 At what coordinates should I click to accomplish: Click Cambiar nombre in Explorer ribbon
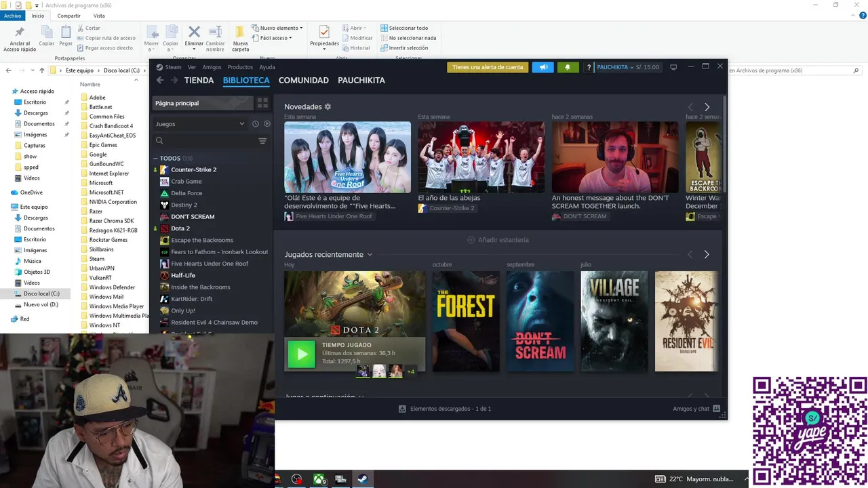pyautogui.click(x=215, y=39)
